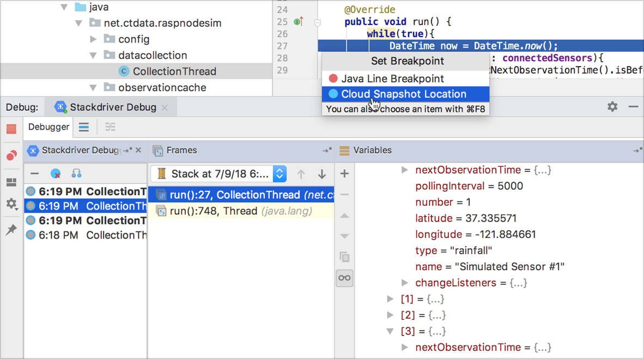Choose Cloud Snapshot Location from the popup

point(404,94)
